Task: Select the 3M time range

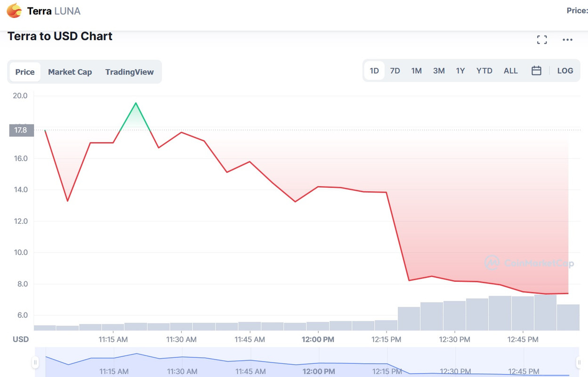Action: click(x=439, y=71)
